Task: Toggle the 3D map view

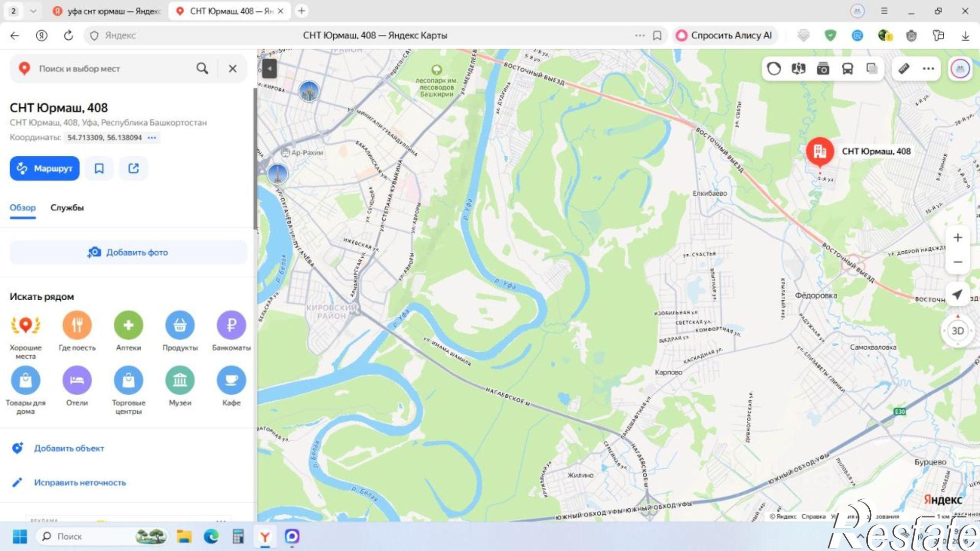Action: [x=957, y=331]
